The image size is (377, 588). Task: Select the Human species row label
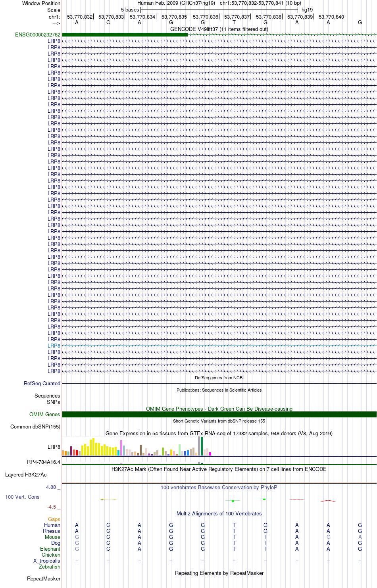[x=52, y=525]
